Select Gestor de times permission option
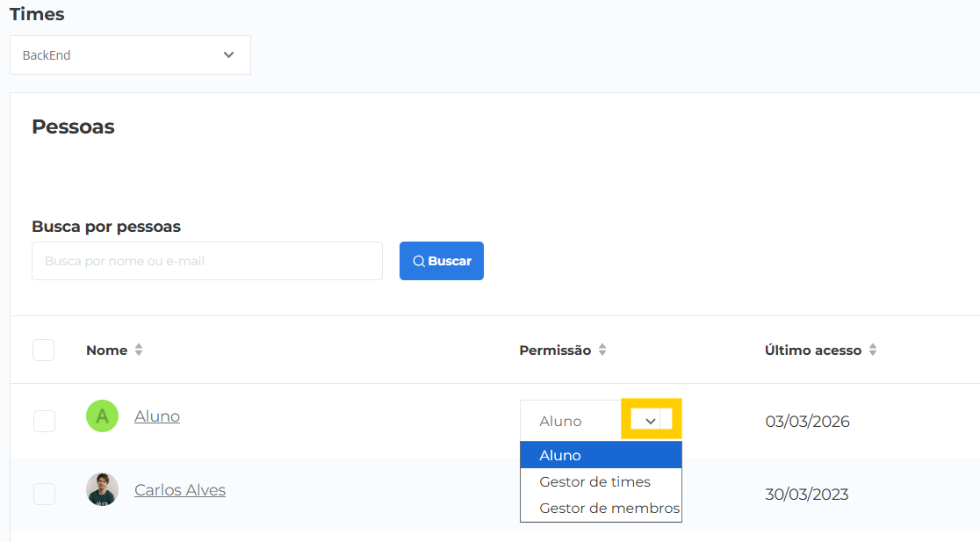The width and height of the screenshot is (980, 542). coord(594,481)
